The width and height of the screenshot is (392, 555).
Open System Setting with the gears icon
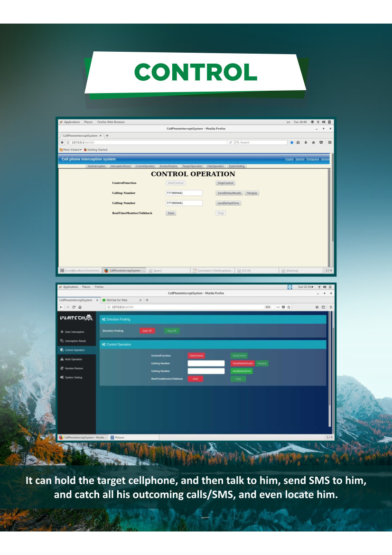(x=62, y=377)
